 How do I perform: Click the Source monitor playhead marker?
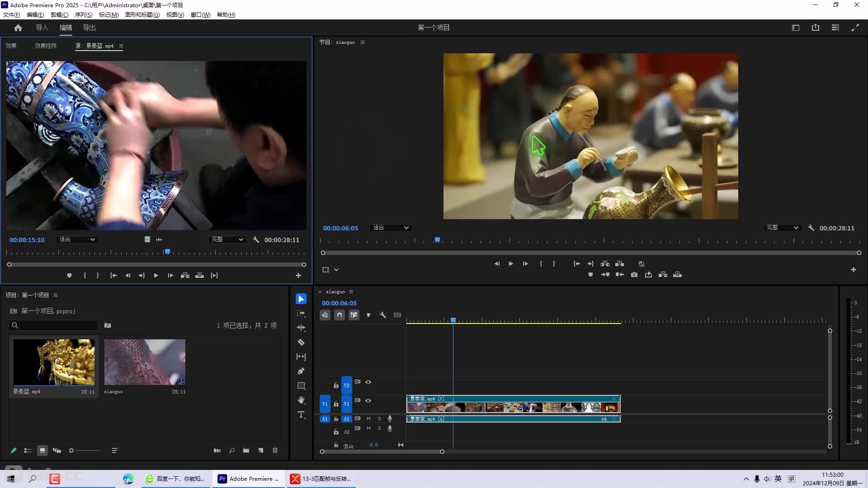click(167, 252)
